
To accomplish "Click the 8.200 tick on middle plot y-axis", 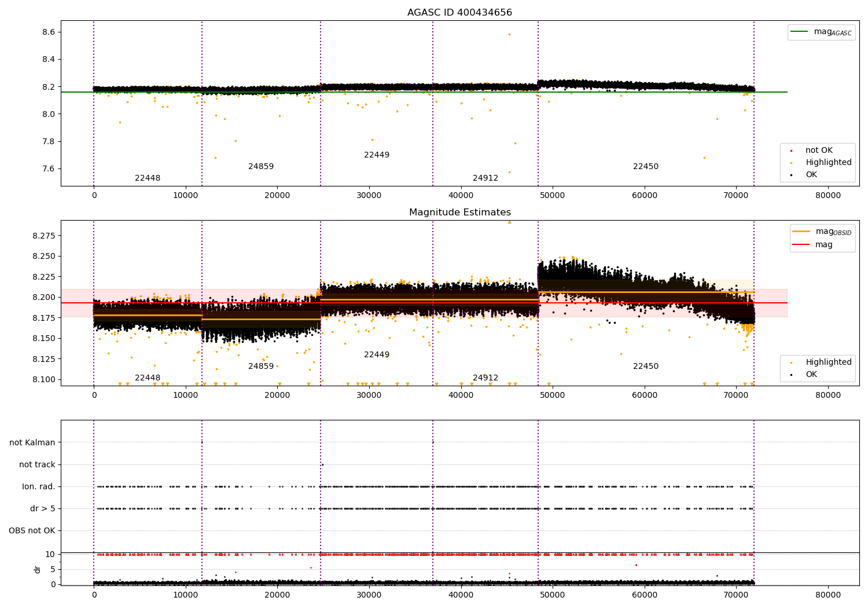I will point(43,298).
